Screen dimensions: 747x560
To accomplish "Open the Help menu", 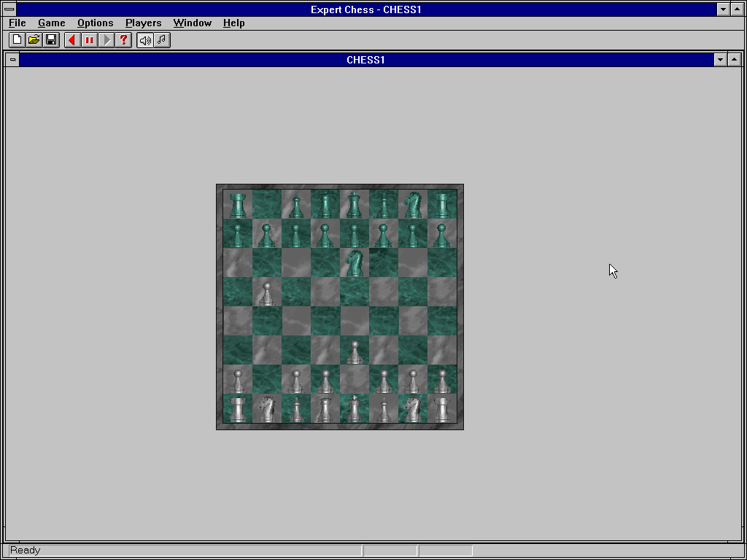I will click(233, 23).
